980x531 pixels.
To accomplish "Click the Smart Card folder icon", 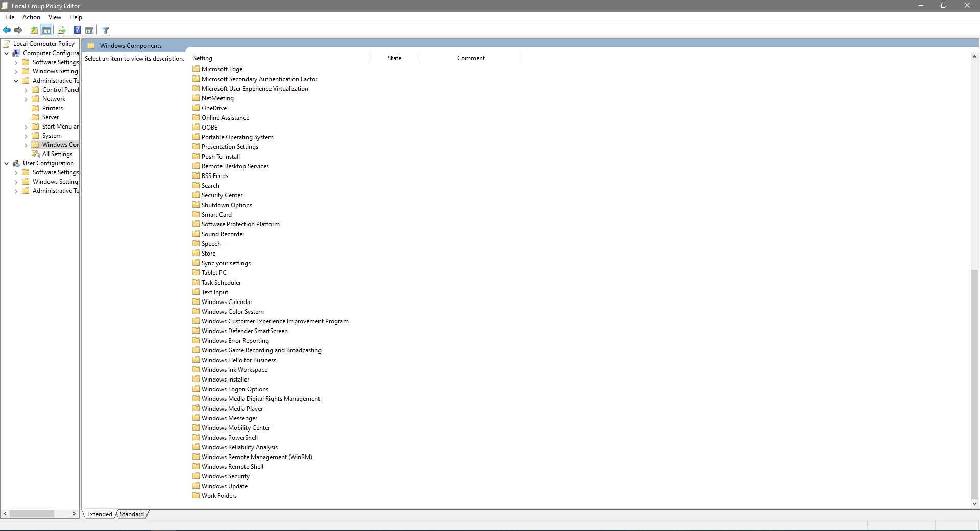I will (x=196, y=214).
